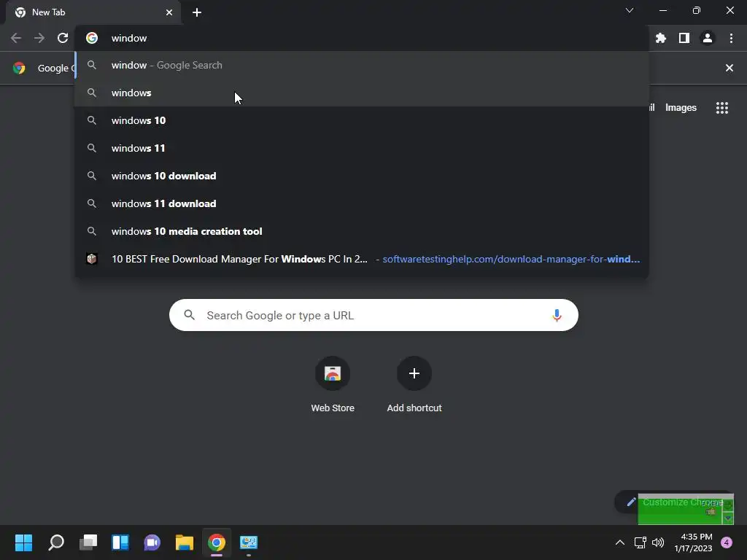
Task: Choose 'windows 10 media creation tool' suggestion
Action: 362,231
